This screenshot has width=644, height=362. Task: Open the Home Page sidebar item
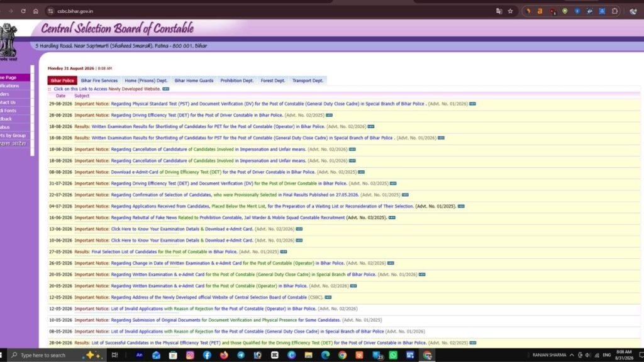[15, 77]
